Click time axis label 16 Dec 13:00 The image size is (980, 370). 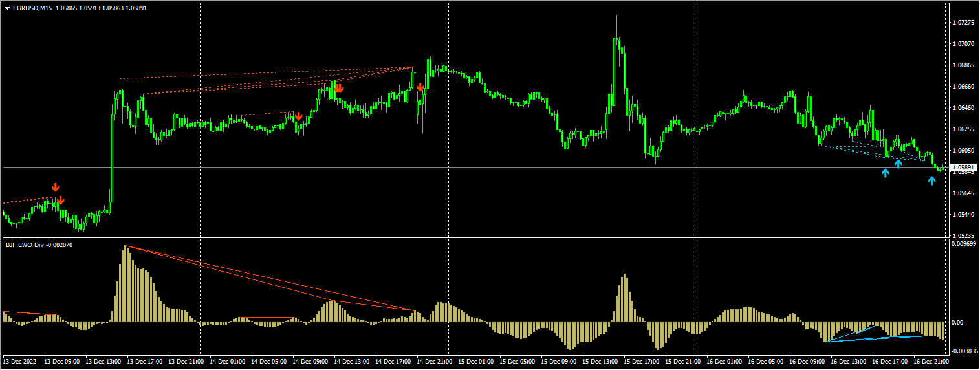click(x=849, y=361)
